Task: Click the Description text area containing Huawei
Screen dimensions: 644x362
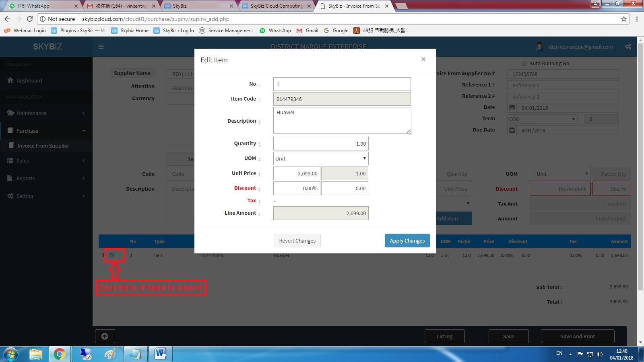Action: click(x=342, y=120)
